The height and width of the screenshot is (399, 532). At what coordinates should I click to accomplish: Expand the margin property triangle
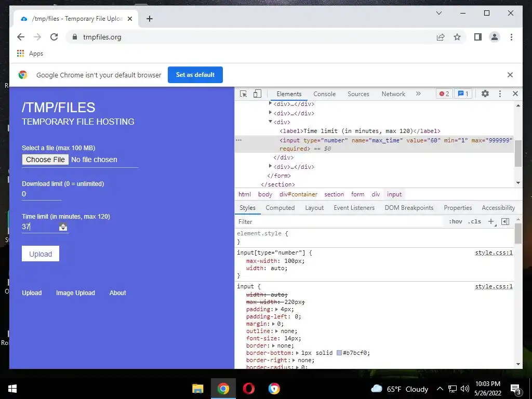click(x=273, y=324)
